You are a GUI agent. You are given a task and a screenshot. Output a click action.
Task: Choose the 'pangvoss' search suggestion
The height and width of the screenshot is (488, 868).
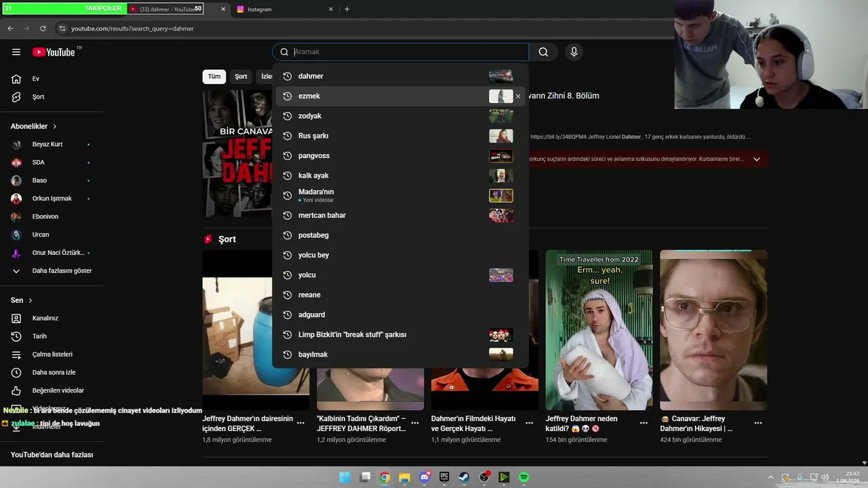(400, 156)
